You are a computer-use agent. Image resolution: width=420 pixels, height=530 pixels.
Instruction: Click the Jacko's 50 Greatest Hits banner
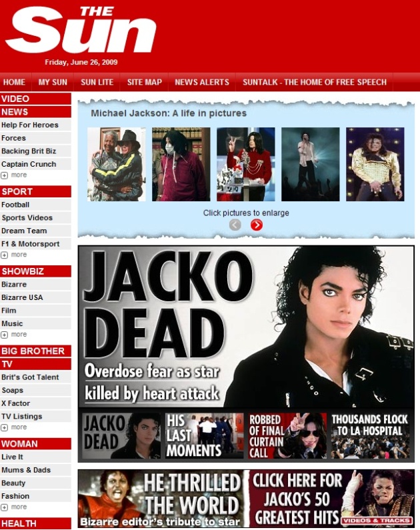331,499
